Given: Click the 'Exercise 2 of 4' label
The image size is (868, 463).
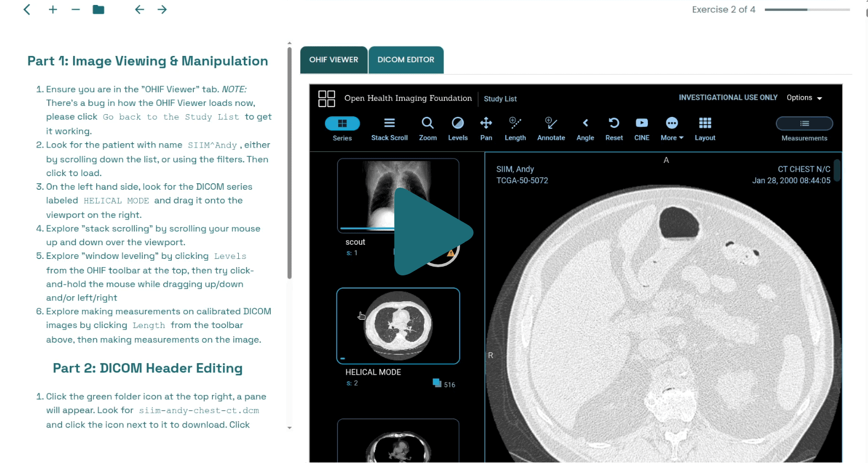Looking at the screenshot, I should (724, 9).
